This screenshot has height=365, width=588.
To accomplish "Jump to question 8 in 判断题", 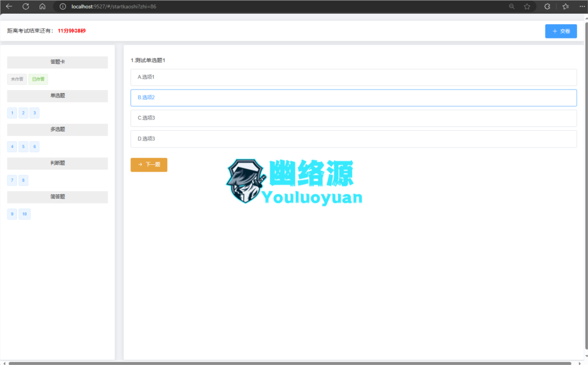I will [23, 180].
